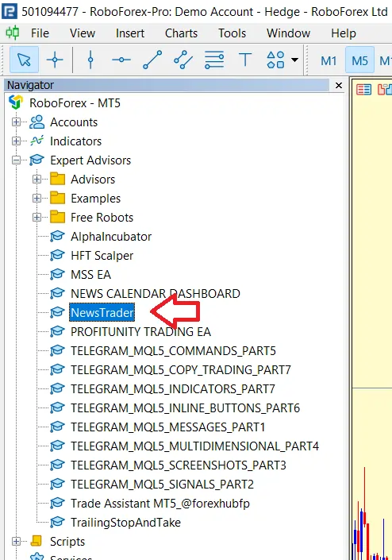This screenshot has height=560, width=392.
Task: Click the TrailingStopAndTake cap icon
Action: [x=57, y=522]
